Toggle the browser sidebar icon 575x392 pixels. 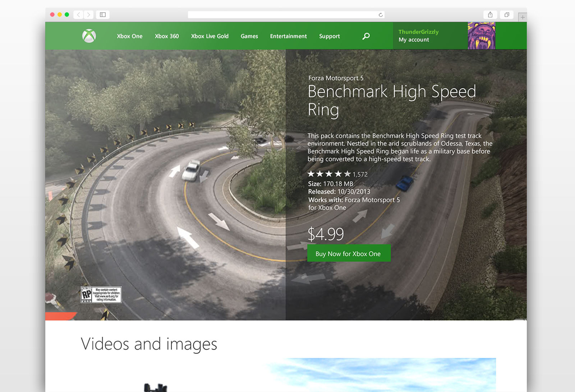[103, 15]
